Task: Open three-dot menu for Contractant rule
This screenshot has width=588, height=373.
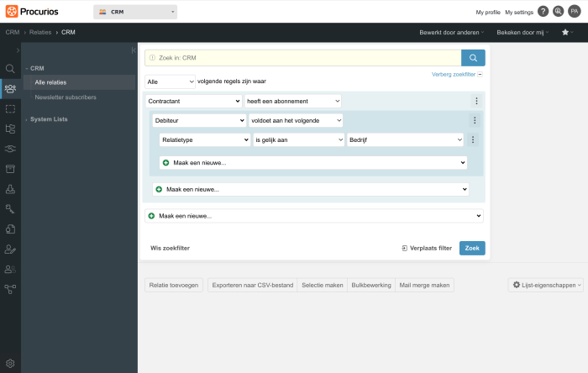Action: pyautogui.click(x=476, y=101)
